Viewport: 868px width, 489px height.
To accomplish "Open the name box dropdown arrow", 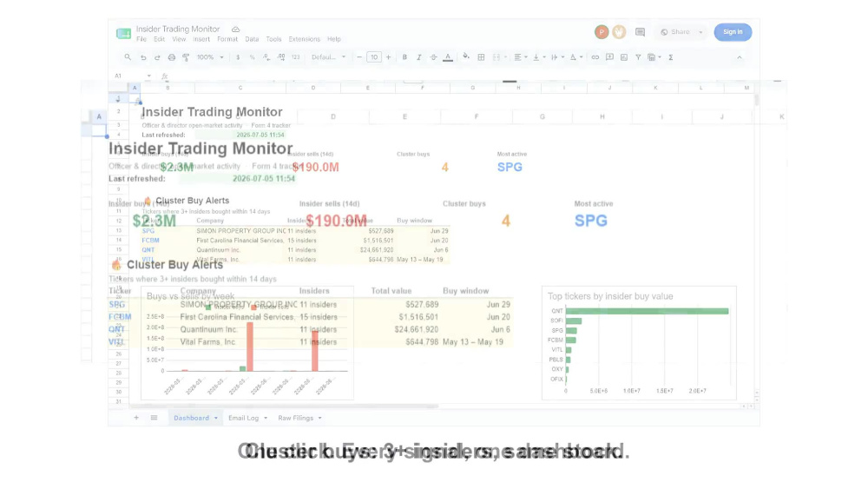I will pyautogui.click(x=149, y=76).
